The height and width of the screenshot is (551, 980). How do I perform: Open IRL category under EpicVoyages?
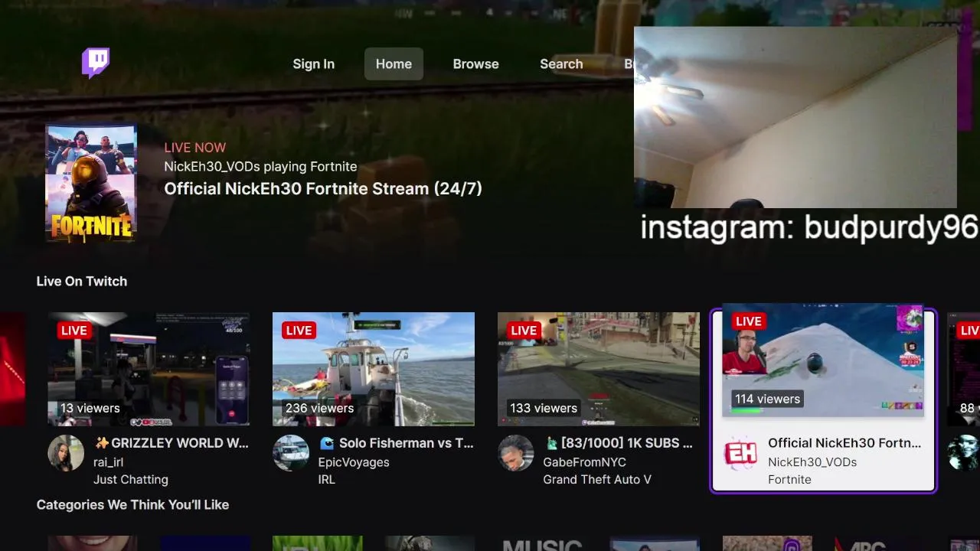point(327,480)
